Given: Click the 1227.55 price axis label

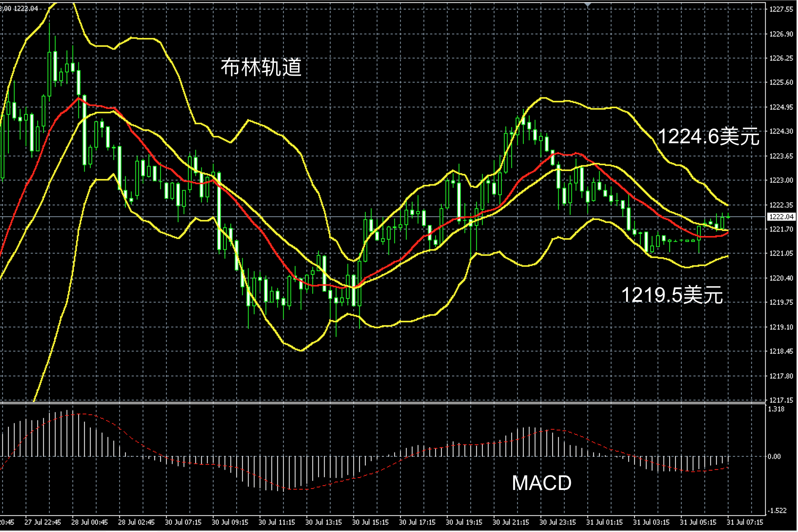Looking at the screenshot, I should point(781,9).
